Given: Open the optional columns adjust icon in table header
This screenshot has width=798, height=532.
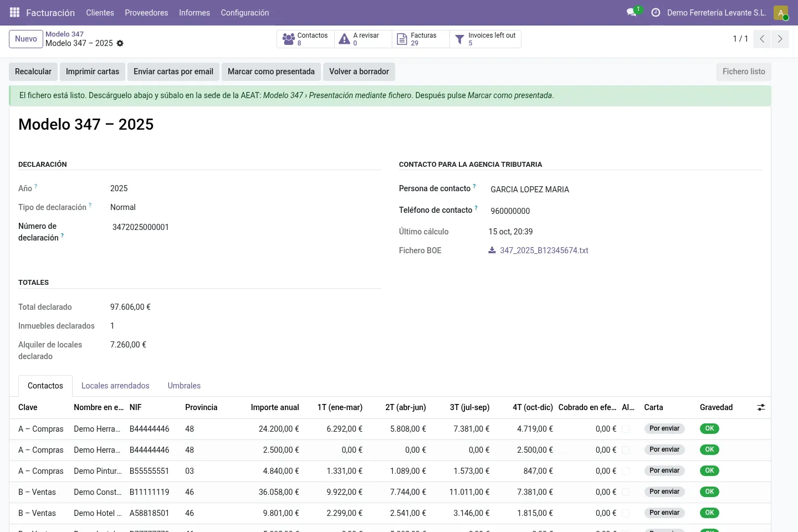Looking at the screenshot, I should (x=761, y=407).
